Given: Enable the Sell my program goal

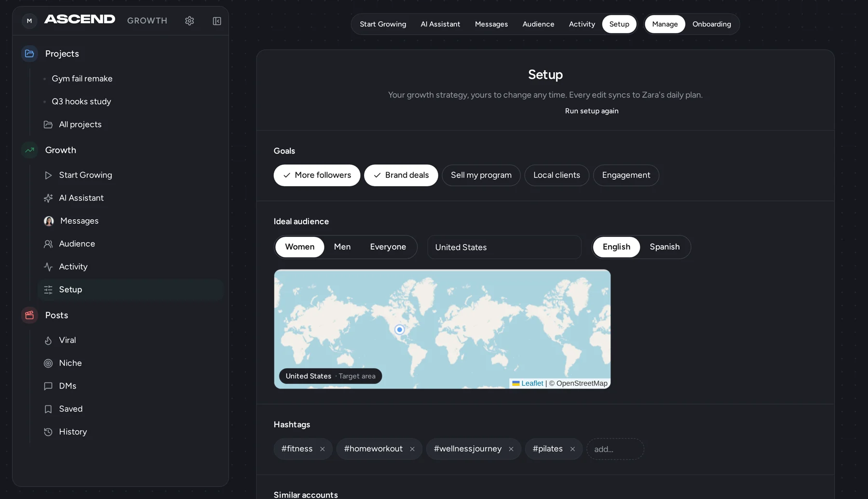Looking at the screenshot, I should coord(481,175).
